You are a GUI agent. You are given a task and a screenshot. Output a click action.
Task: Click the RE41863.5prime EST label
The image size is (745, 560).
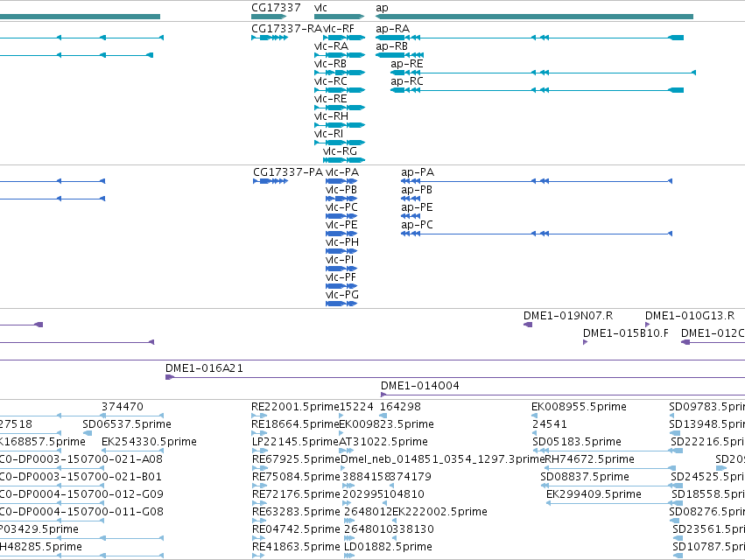tap(296, 547)
